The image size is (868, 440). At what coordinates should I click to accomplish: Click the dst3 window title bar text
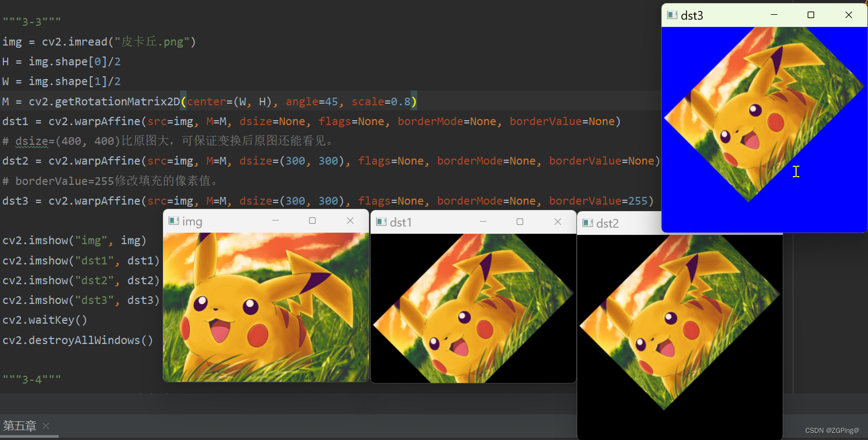692,15
